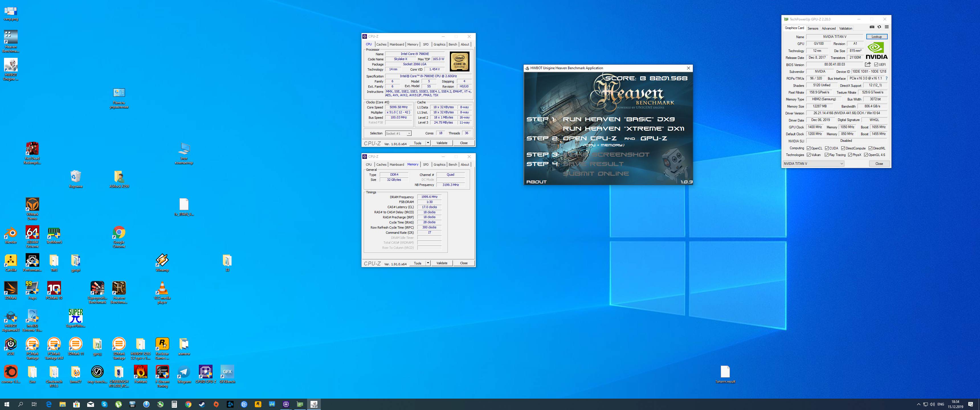
Task: Open the notification center in the system tray
Action: [x=971, y=404]
